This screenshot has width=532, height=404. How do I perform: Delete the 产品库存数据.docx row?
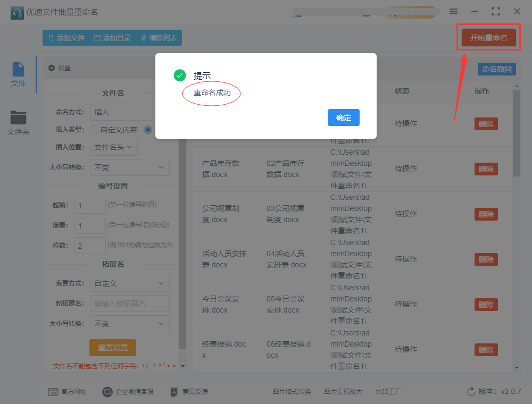pyautogui.click(x=486, y=169)
